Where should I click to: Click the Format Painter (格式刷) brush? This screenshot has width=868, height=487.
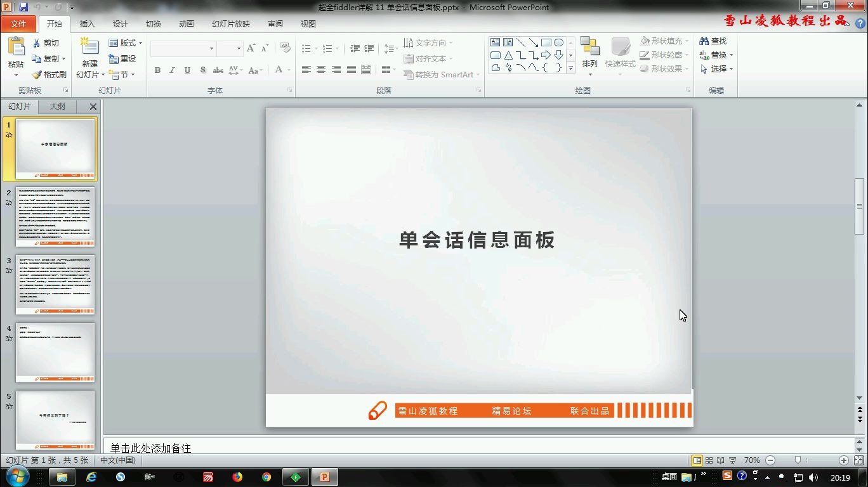[49, 74]
